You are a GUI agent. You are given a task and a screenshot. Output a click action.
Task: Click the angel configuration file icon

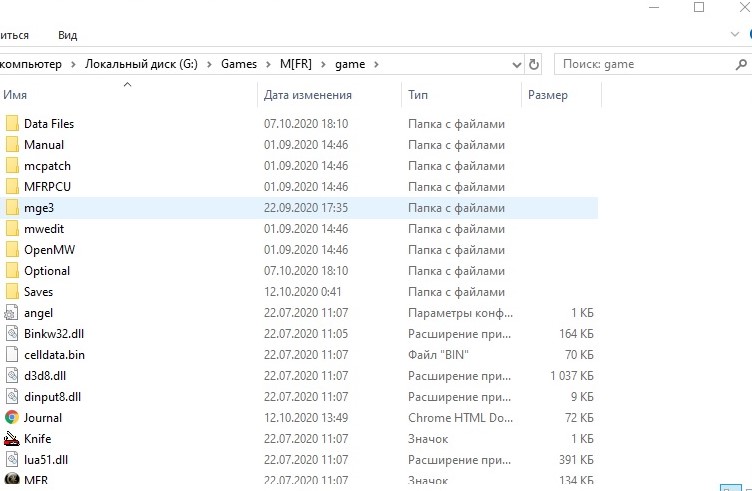[x=12, y=313]
